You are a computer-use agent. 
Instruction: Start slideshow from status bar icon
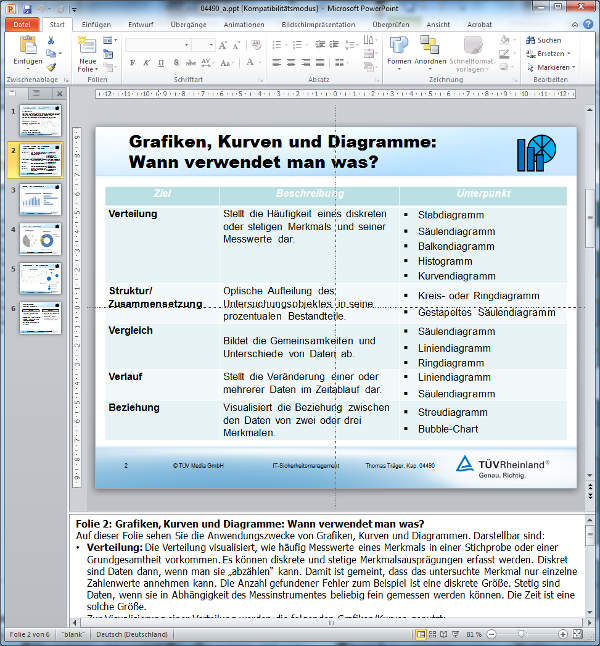(456, 635)
